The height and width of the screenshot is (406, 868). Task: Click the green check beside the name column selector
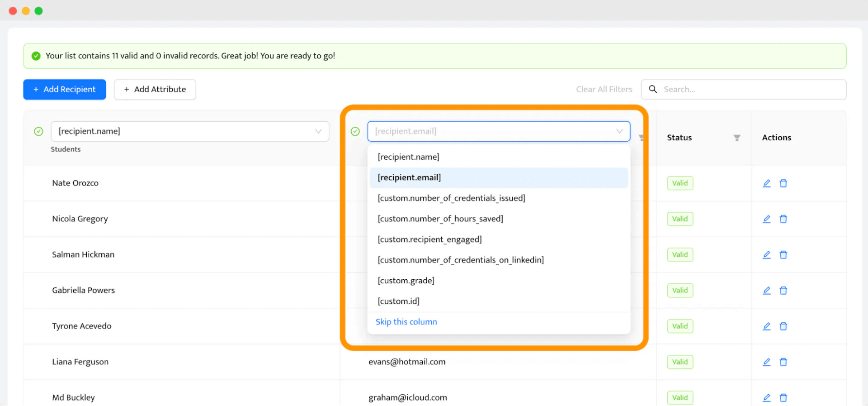click(39, 131)
